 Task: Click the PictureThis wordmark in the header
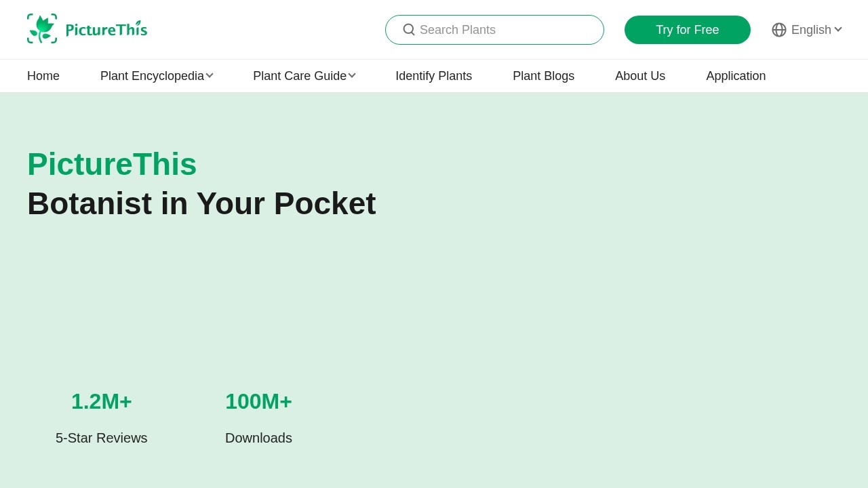pyautogui.click(x=106, y=30)
